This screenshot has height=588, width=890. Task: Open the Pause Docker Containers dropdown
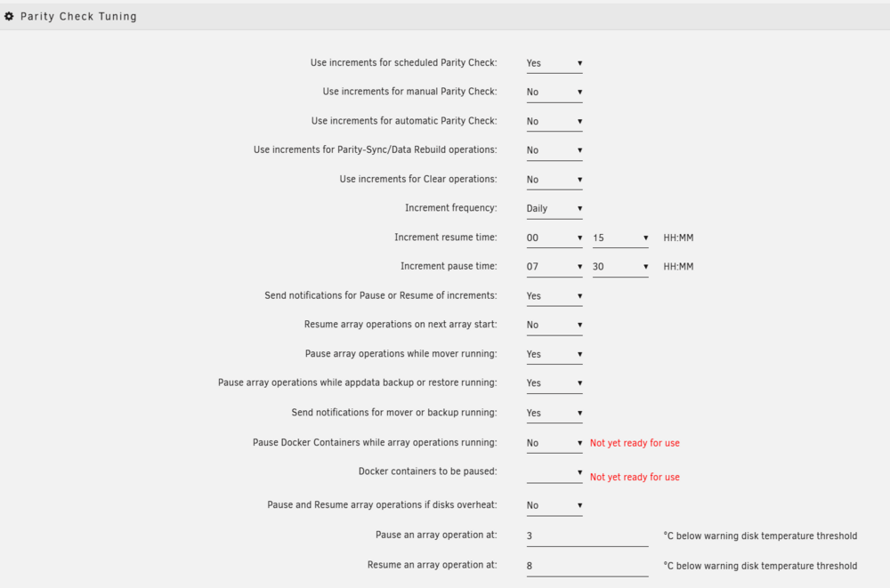coord(554,443)
